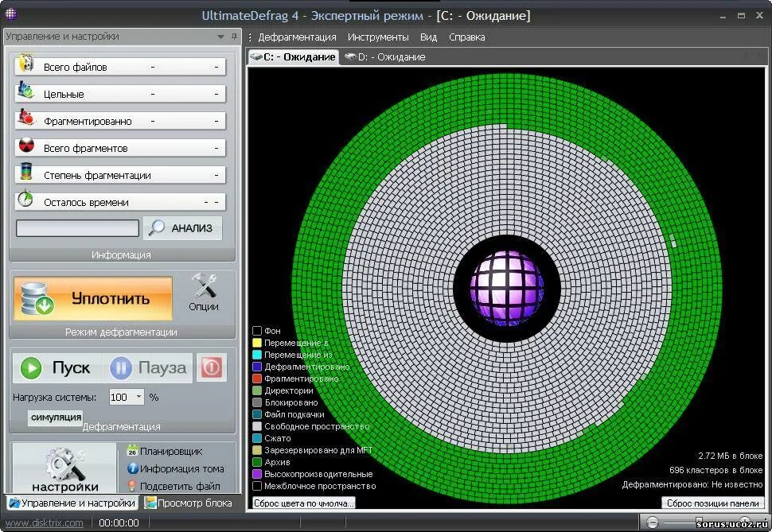The width and height of the screenshot is (772, 532).
Task: Select the C: - Ожидание tab
Action: [x=293, y=57]
